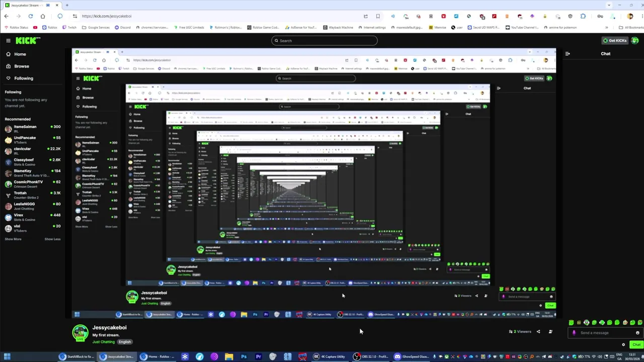
Task: Open the user avatar menu on Kick
Action: (635, 41)
